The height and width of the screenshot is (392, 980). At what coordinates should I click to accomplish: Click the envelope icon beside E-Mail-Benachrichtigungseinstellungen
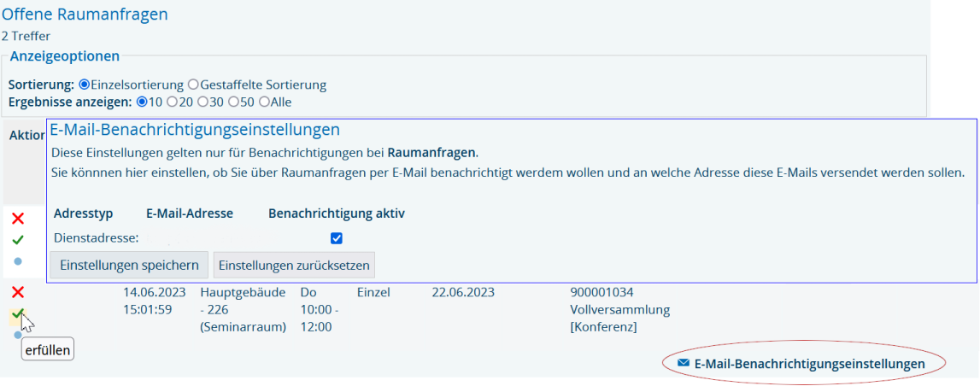[683, 364]
